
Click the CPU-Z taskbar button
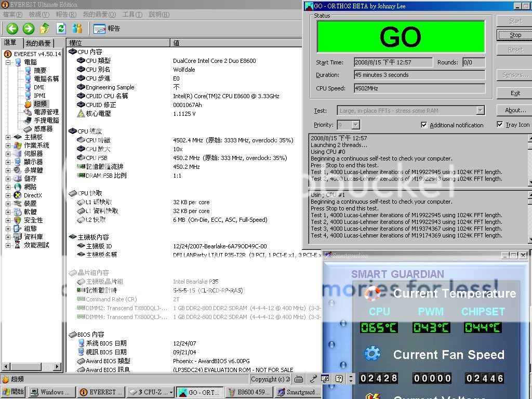[150, 392]
